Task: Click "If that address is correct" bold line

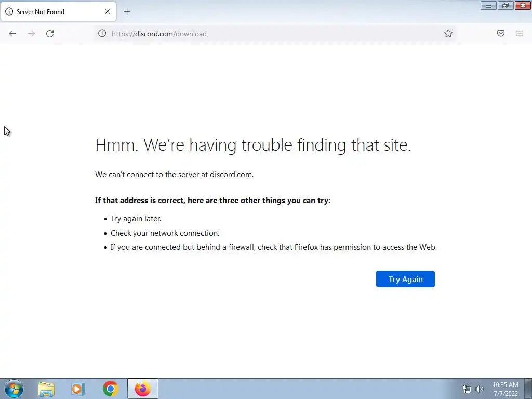Action: 212,201
